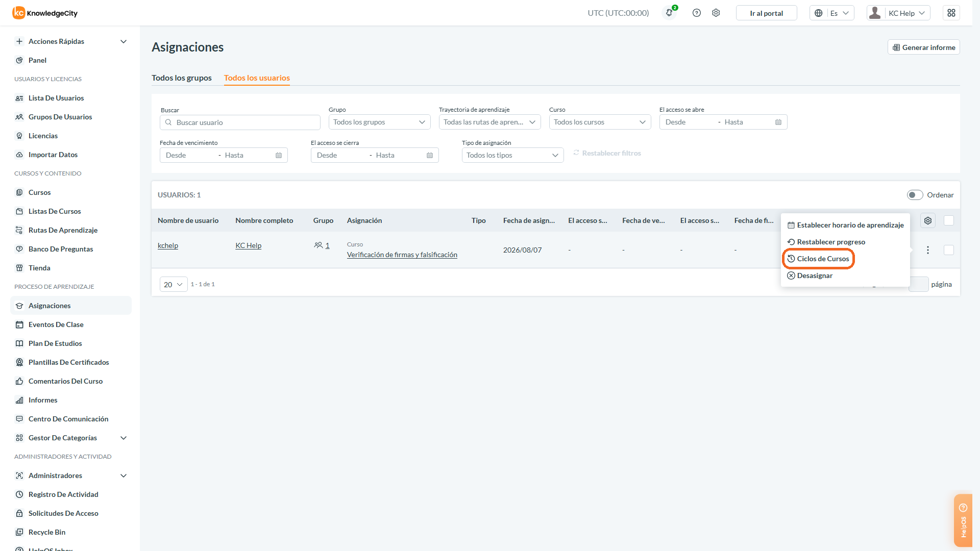980x551 pixels.
Task: Open the Trayectoria de aprendizaje dropdown
Action: (489, 122)
